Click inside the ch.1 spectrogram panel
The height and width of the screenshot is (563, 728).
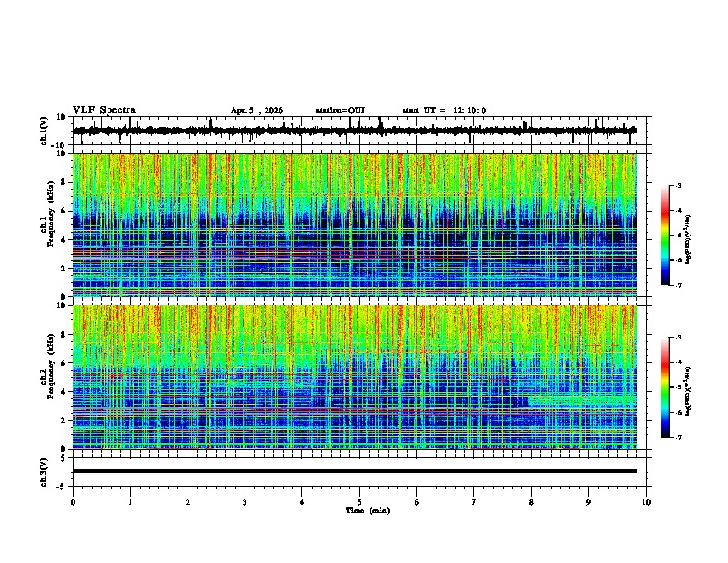click(x=355, y=224)
